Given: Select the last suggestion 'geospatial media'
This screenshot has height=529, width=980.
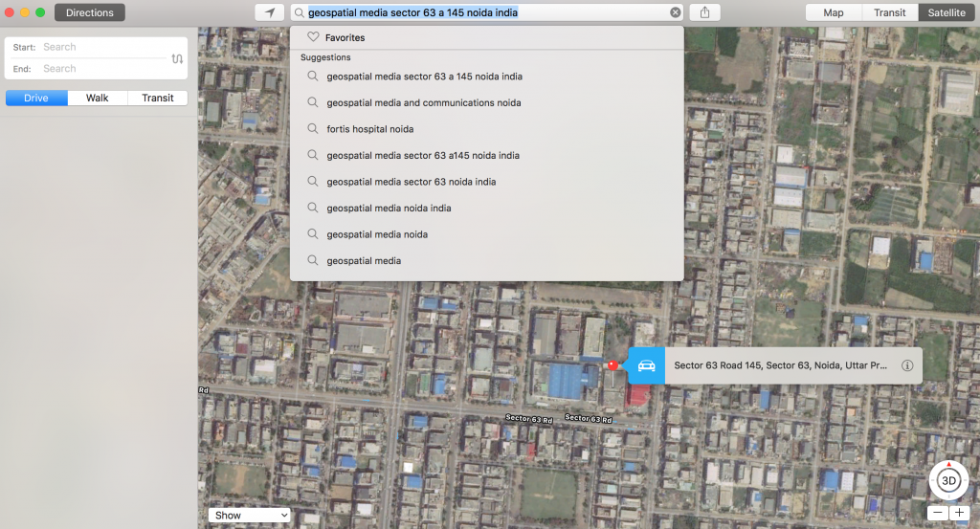Looking at the screenshot, I should [486, 260].
